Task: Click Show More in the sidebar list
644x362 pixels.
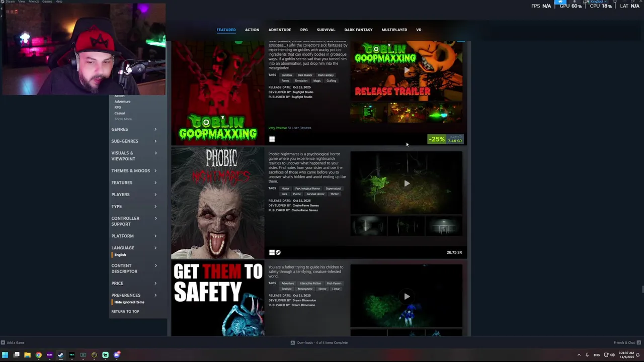Action: tap(123, 119)
